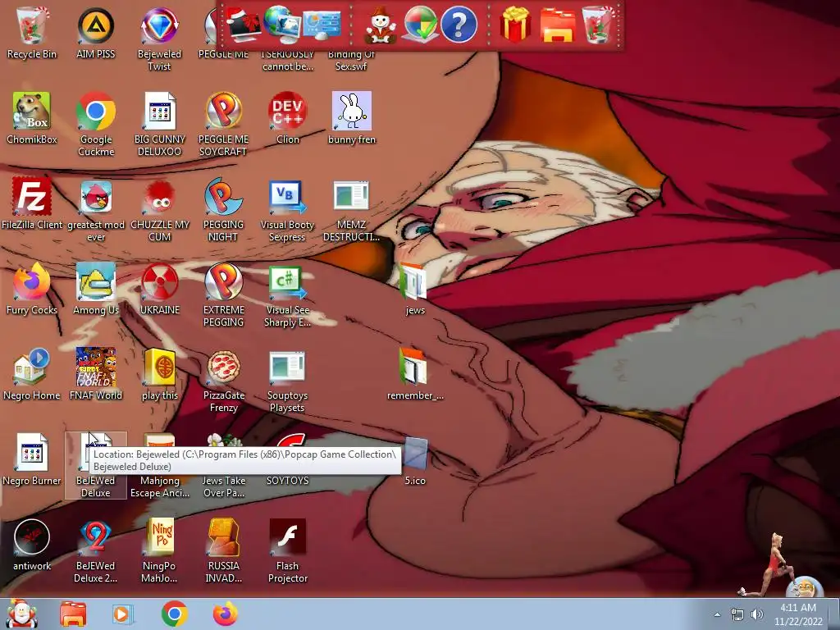Viewport: 840px width, 630px height.
Task: Select the Dev C++ icon labeled Clion
Action: click(288, 118)
